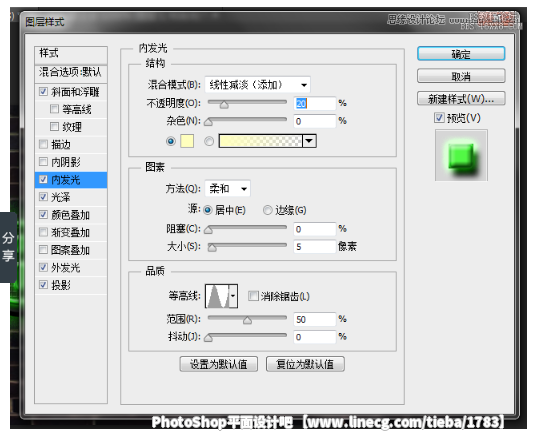Image resolution: width=560 pixels, height=441 pixels.
Task: Enable the 图案叠加 style checkbox
Action: tap(43, 250)
